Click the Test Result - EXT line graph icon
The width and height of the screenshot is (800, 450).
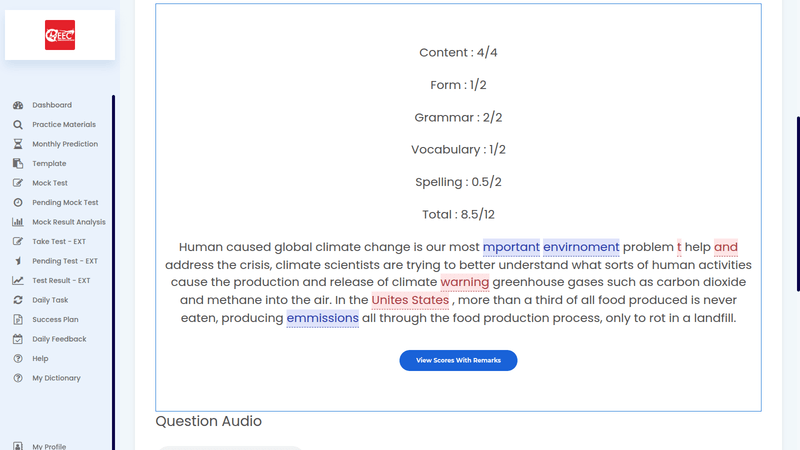(x=18, y=281)
